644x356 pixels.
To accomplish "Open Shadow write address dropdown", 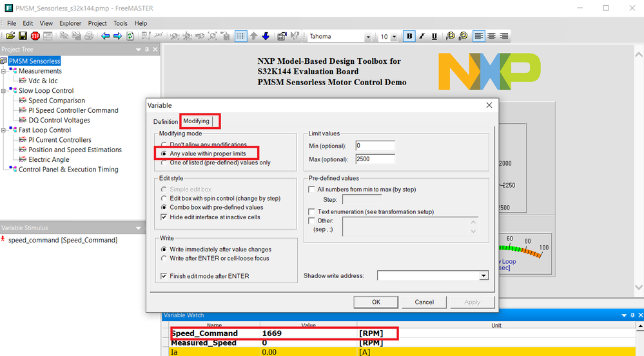I will tap(483, 276).
